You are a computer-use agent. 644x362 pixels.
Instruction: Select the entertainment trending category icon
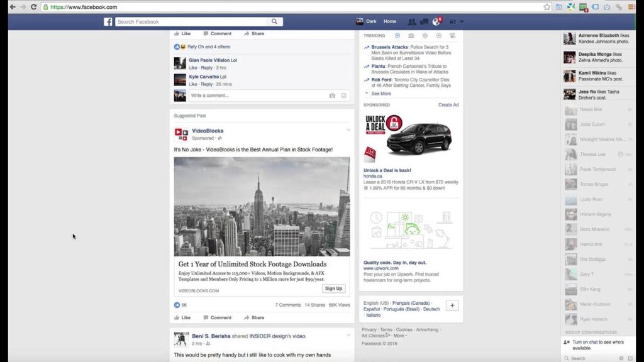(453, 36)
